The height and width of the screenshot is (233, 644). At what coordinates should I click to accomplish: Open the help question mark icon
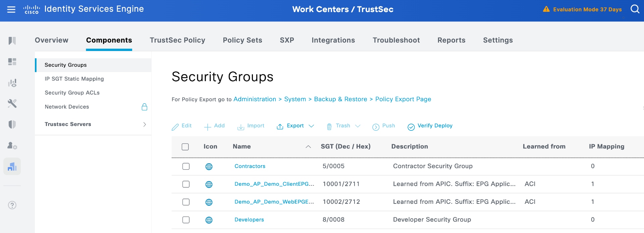pyautogui.click(x=12, y=205)
